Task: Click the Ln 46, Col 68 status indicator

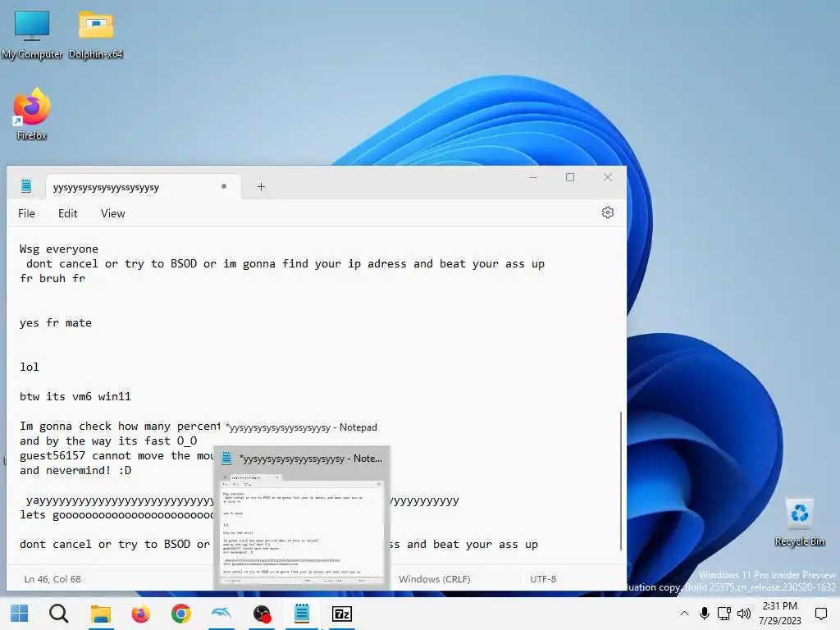Action: [52, 579]
